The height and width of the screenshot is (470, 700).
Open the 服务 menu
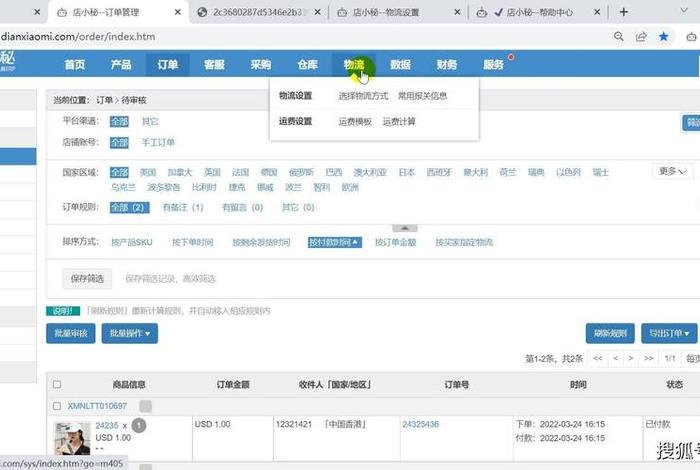(493, 65)
